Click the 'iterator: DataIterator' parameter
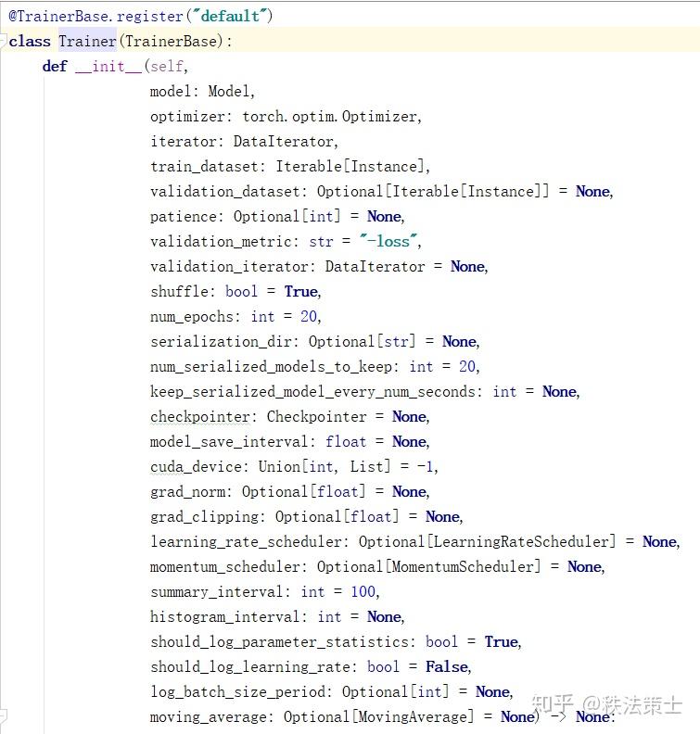This screenshot has height=734, width=700. pos(243,142)
